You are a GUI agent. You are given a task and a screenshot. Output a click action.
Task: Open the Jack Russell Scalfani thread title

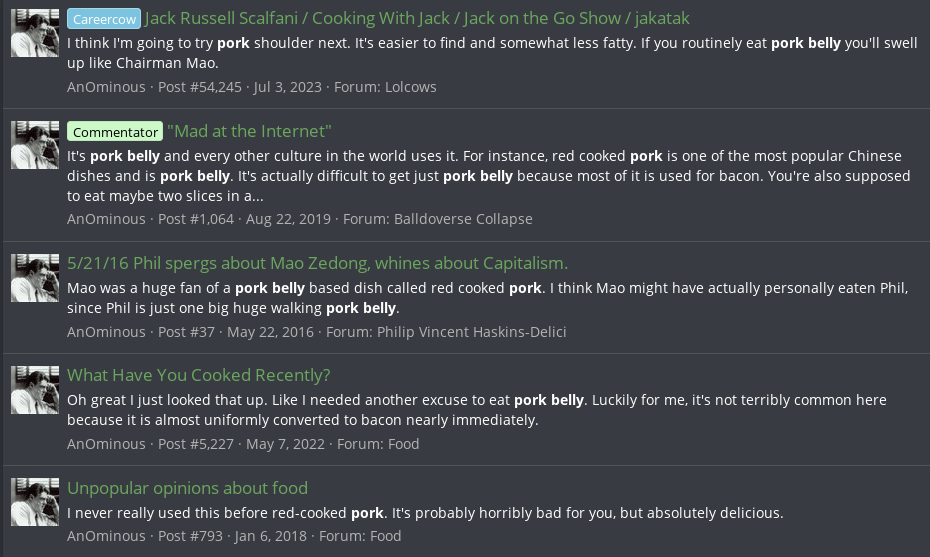tap(417, 19)
